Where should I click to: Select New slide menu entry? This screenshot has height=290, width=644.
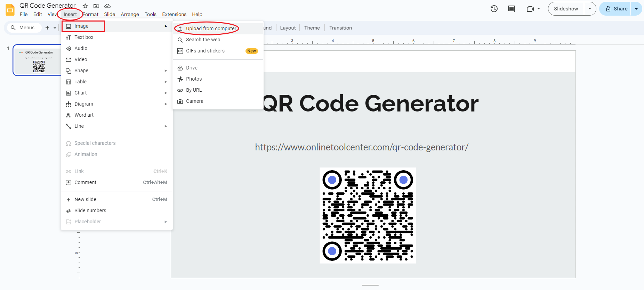point(117,199)
